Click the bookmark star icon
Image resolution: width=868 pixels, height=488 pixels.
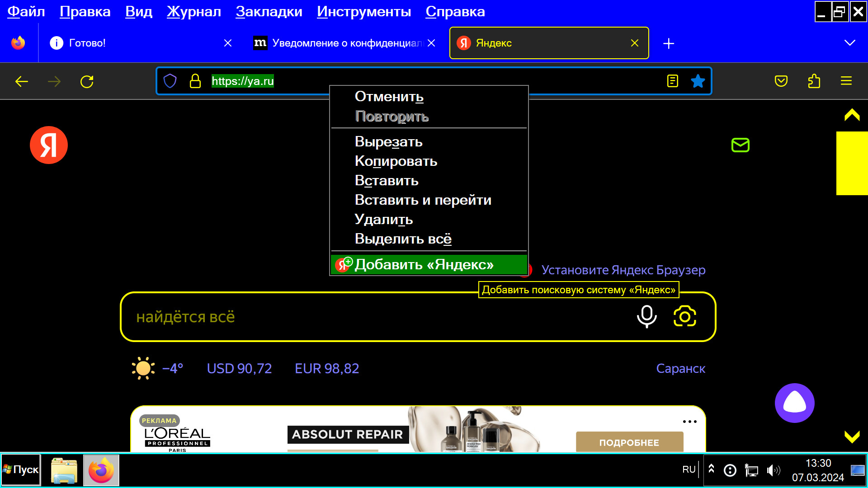(698, 81)
